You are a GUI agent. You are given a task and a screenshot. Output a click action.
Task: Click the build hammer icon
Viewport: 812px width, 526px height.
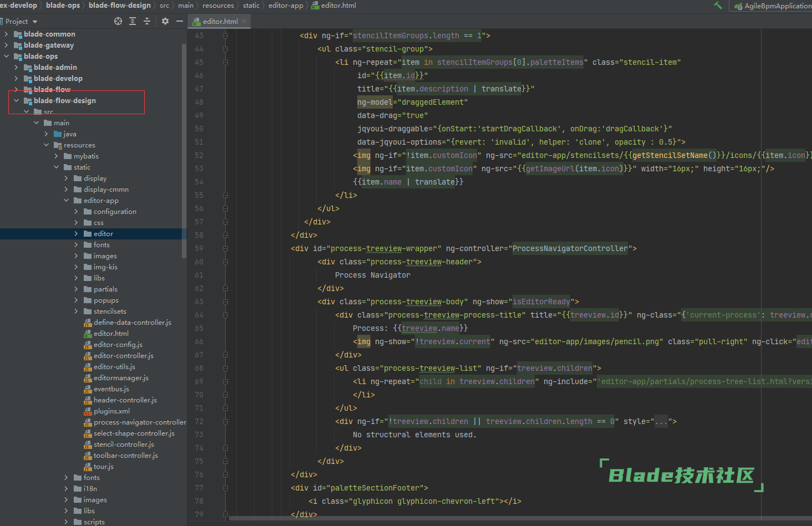[718, 6]
